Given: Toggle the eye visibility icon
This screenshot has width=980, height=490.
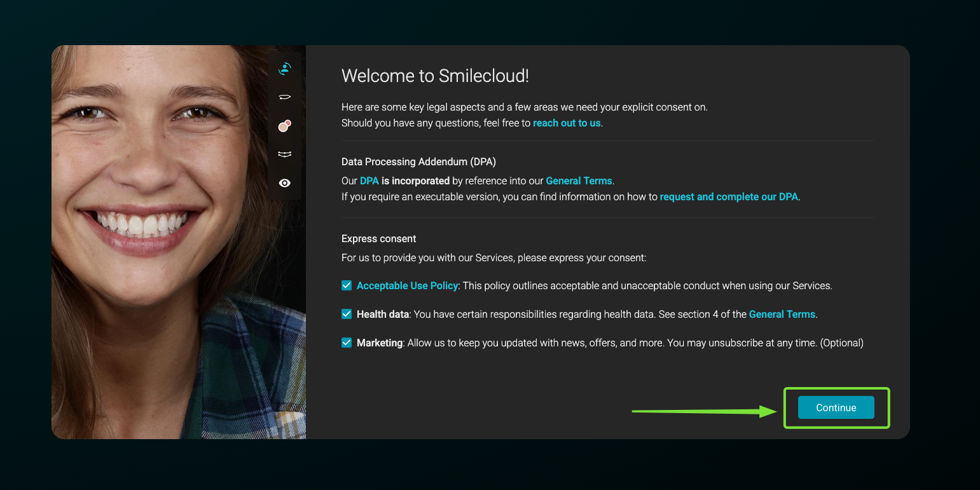Looking at the screenshot, I should pos(285,183).
